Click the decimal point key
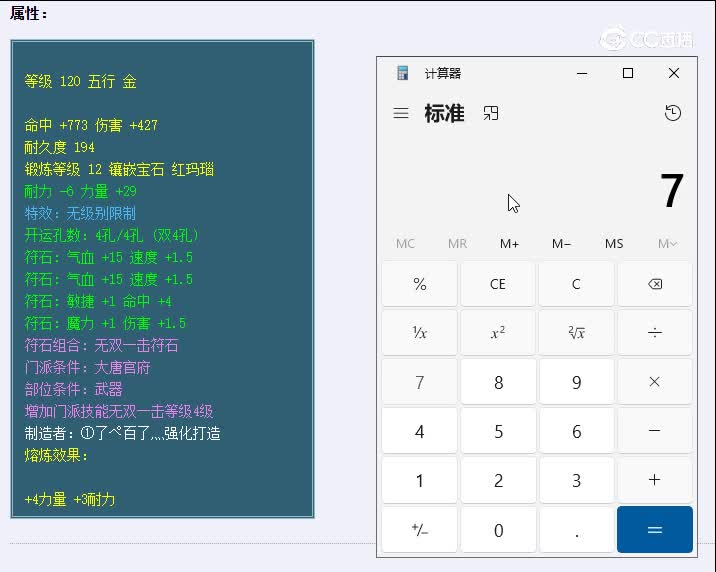 [x=576, y=530]
